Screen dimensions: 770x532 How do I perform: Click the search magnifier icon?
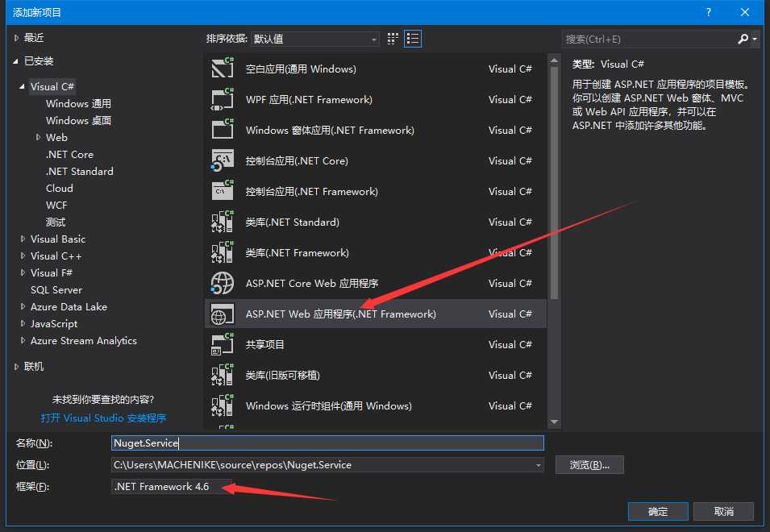[x=743, y=39]
